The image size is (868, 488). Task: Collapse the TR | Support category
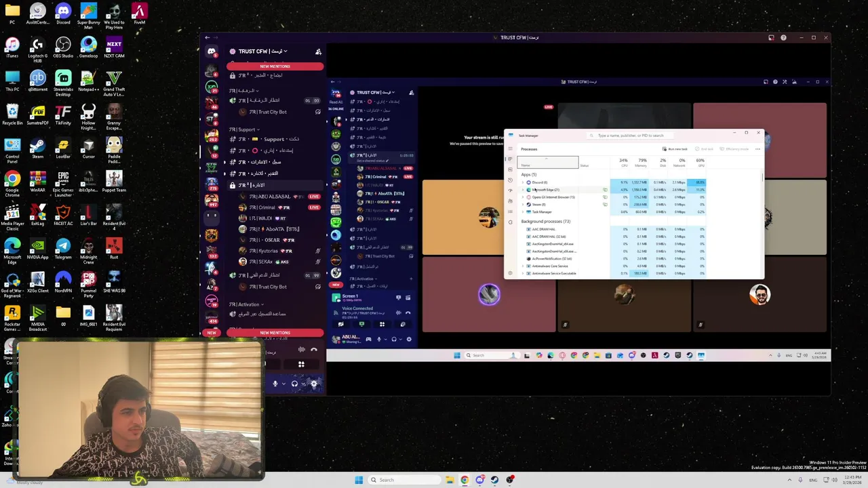click(x=244, y=129)
